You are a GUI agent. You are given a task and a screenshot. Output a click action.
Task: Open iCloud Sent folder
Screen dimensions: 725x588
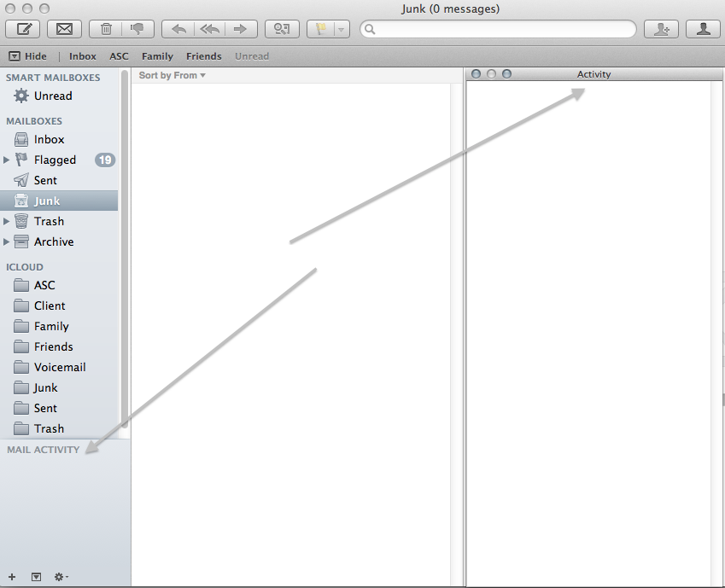59,408
